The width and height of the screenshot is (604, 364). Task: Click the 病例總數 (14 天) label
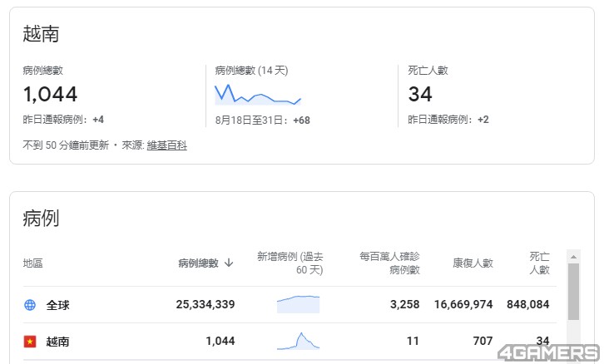click(251, 71)
